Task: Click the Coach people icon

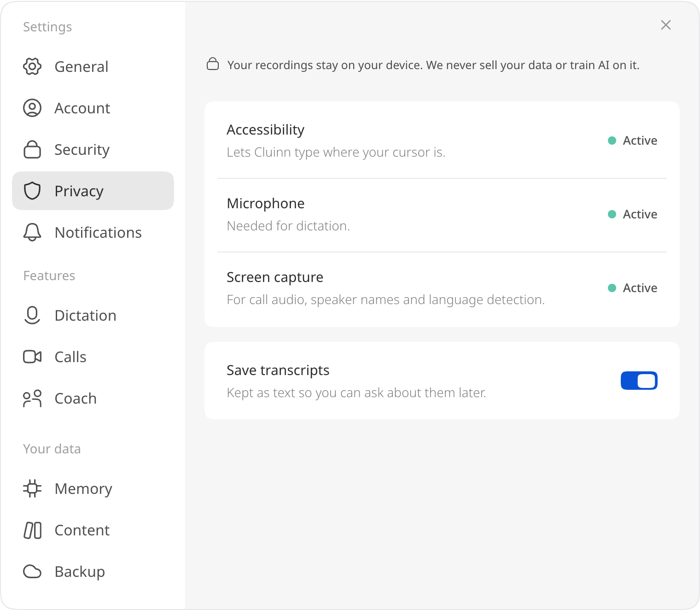Action: click(32, 399)
